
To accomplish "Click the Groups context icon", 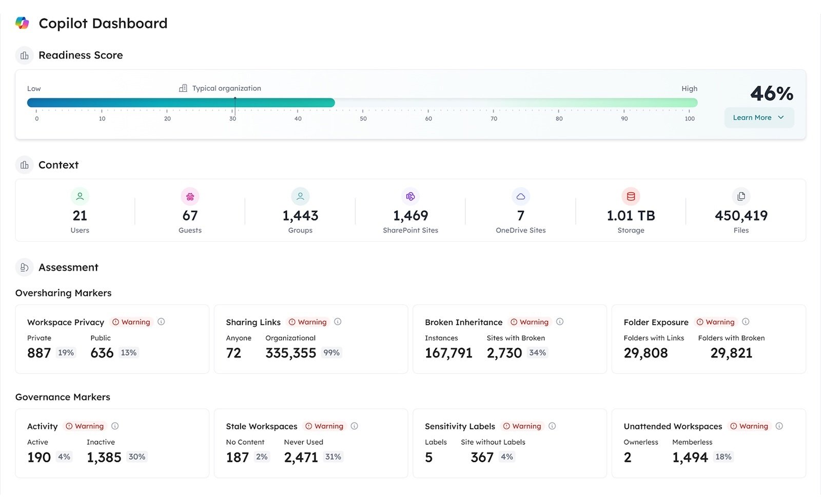I will coord(300,196).
